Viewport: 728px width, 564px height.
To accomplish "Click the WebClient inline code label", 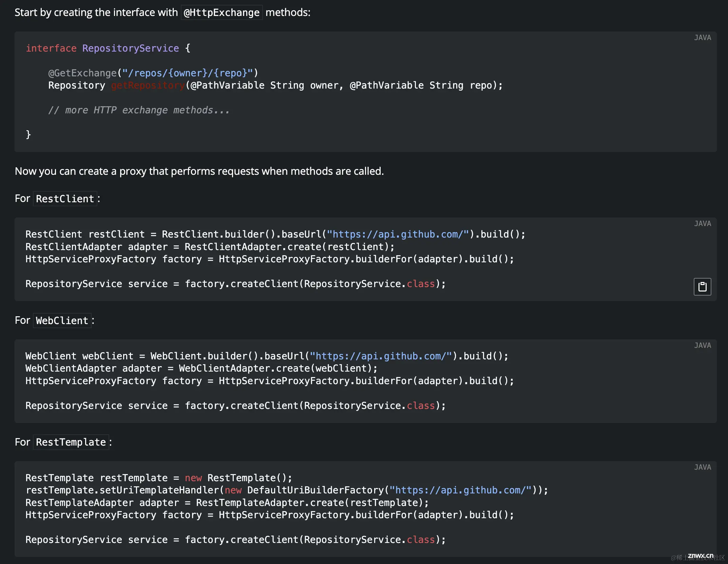I will (62, 320).
